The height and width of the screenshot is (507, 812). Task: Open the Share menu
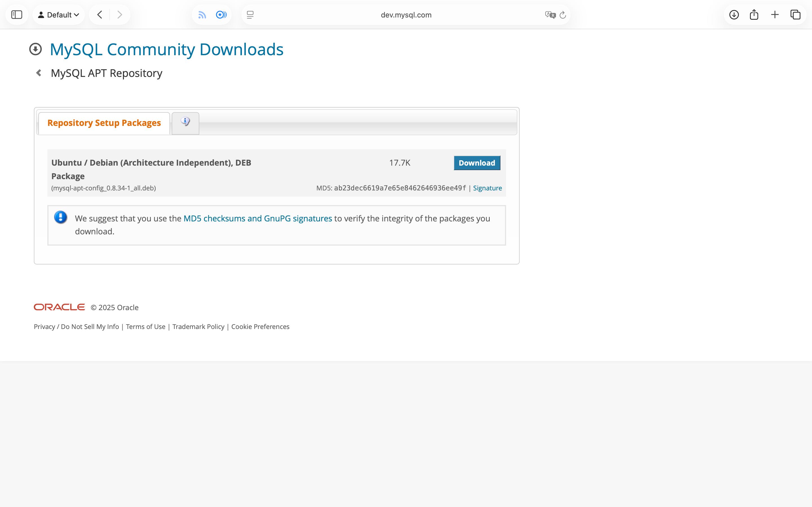tap(754, 15)
